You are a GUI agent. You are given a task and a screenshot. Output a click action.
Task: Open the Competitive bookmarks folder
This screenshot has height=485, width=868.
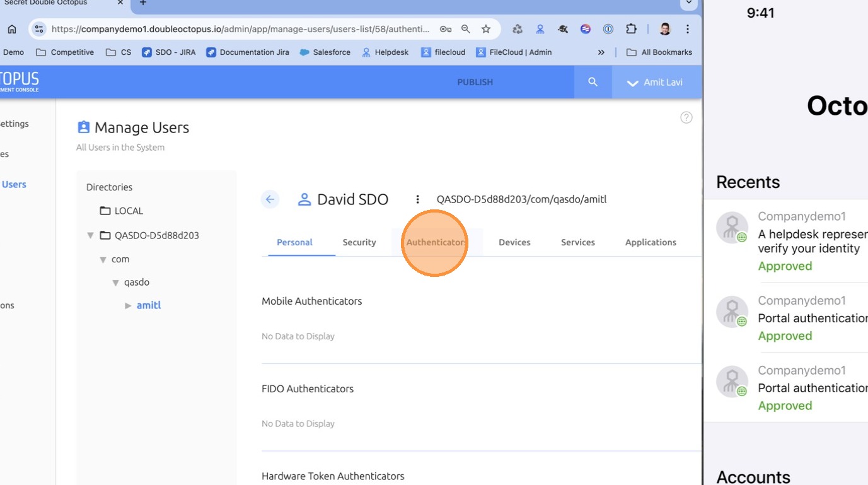65,52
